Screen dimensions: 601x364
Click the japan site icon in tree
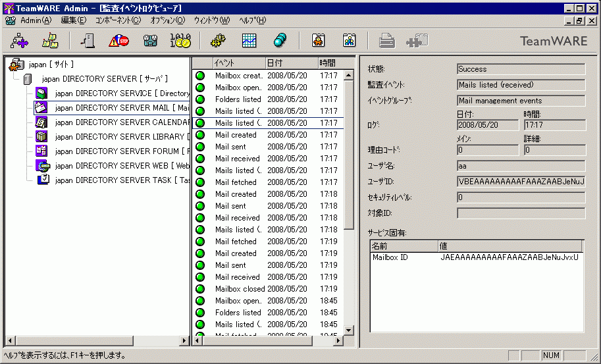16,65
